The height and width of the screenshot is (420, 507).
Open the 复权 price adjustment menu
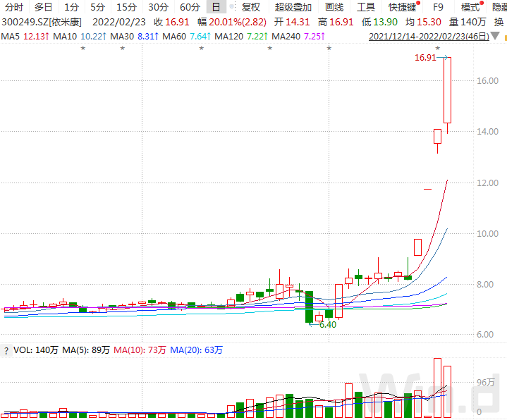(251, 7)
